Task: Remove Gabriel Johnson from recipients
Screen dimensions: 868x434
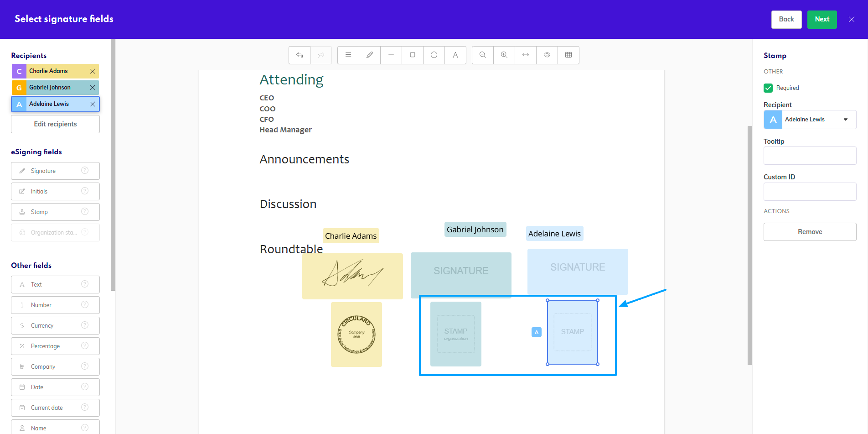Action: [93, 88]
